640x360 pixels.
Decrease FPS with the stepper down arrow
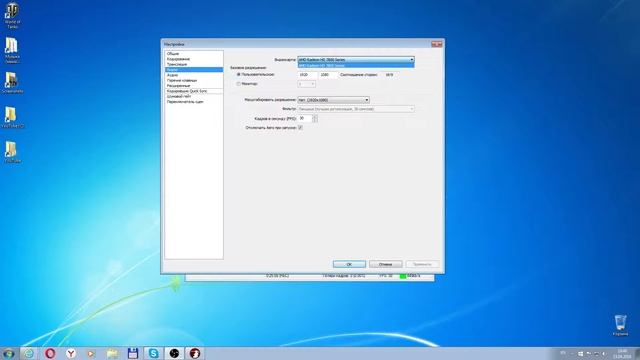[x=315, y=120]
